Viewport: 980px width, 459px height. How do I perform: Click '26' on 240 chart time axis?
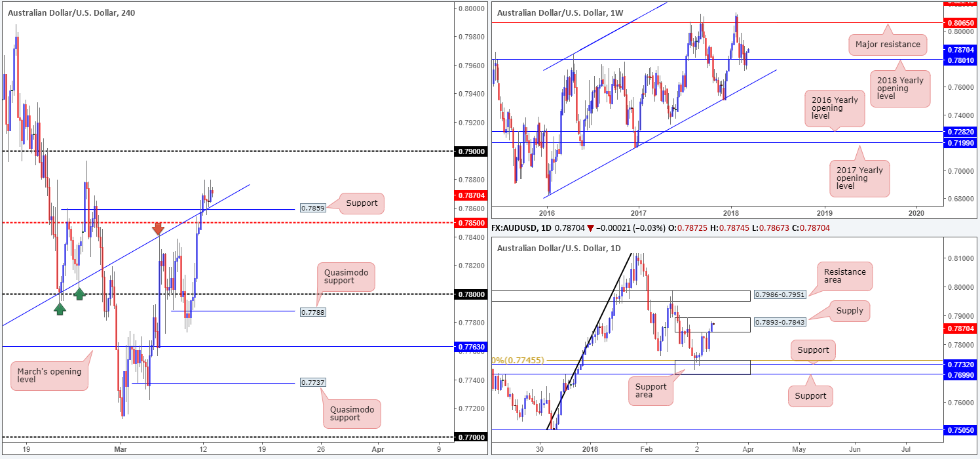click(320, 450)
